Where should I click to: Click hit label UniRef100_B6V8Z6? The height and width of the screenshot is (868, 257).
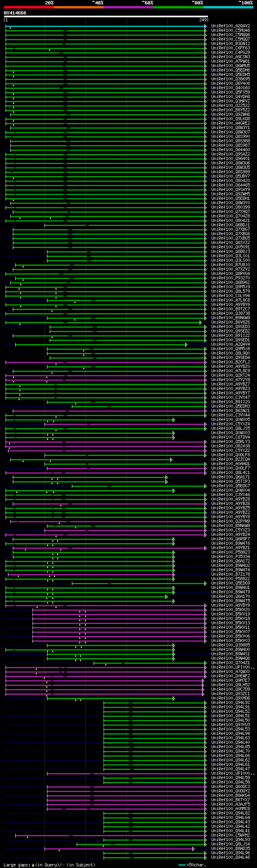click(230, 322)
